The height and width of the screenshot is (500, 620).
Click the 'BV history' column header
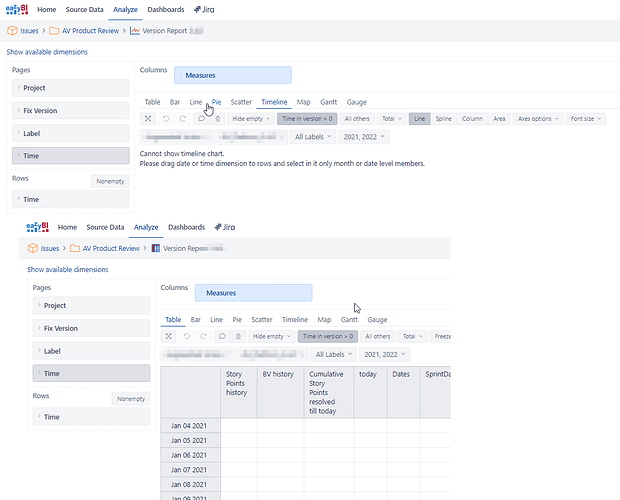tap(280, 392)
